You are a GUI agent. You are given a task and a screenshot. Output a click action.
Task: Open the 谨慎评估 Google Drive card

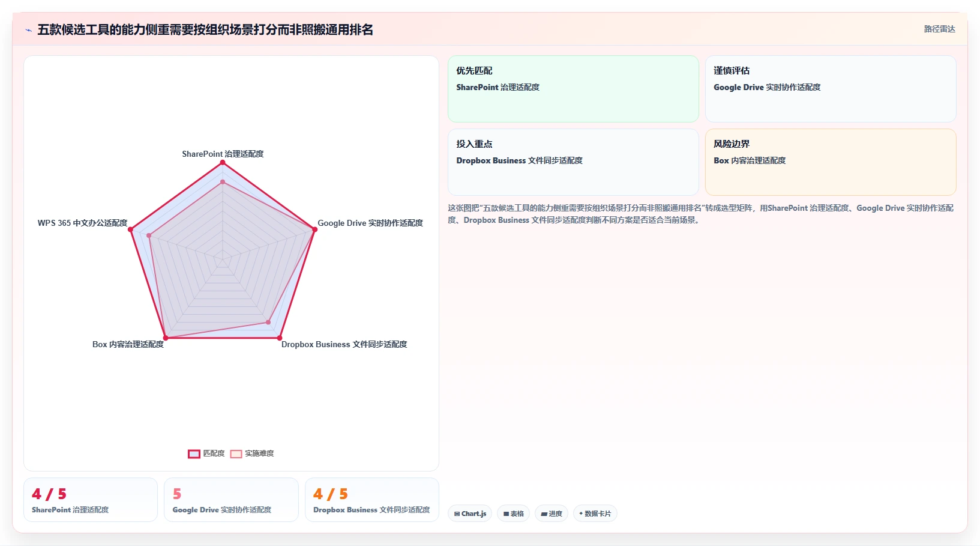831,89
